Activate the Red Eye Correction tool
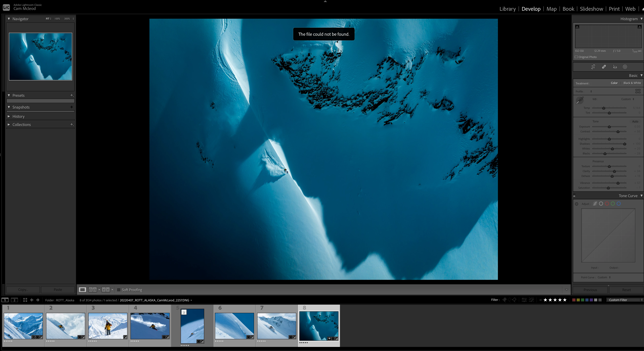Image resolution: width=644 pixels, height=351 pixels. (x=615, y=67)
